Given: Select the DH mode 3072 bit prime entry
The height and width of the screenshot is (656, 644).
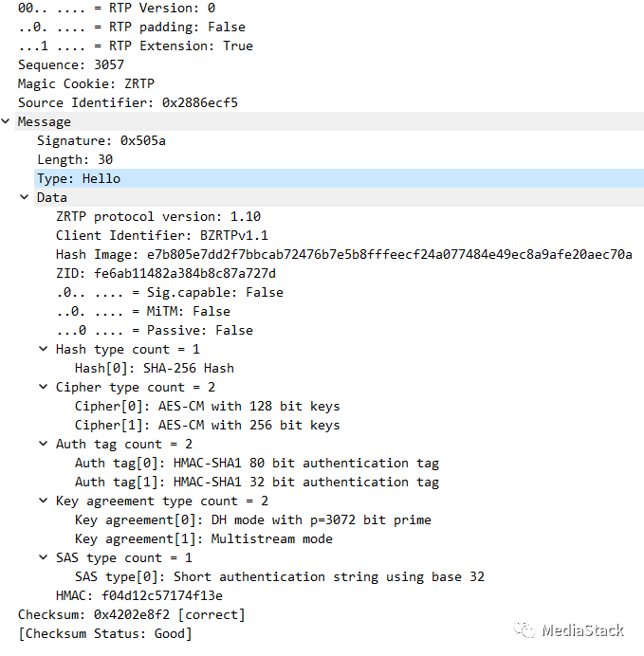Looking at the screenshot, I should [x=252, y=519].
